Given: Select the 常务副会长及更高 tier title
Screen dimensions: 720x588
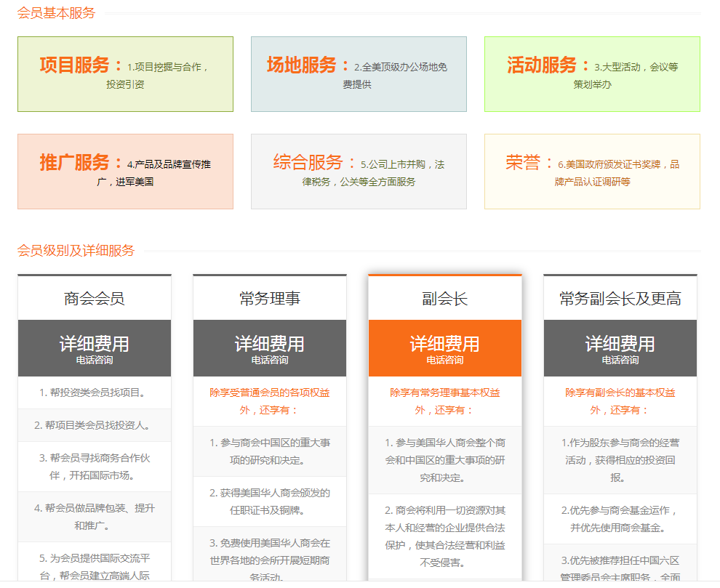Looking at the screenshot, I should coord(620,299).
